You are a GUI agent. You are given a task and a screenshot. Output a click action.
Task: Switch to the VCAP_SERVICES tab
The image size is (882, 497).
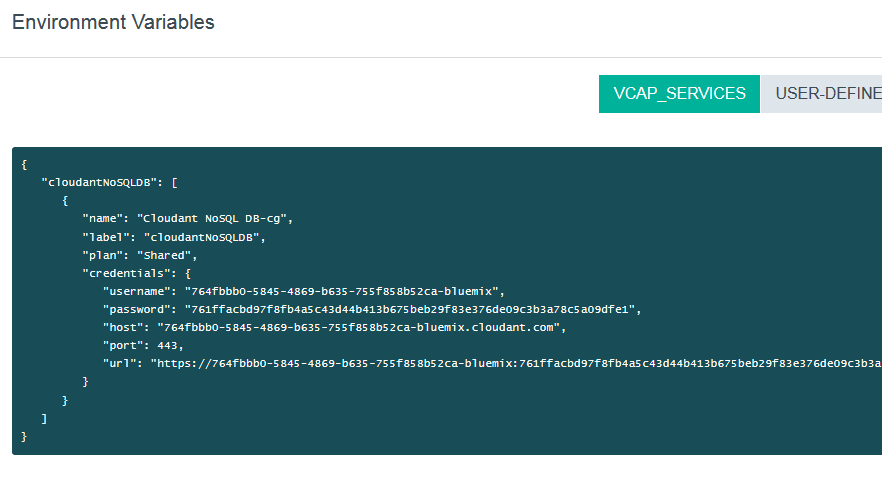tap(679, 93)
